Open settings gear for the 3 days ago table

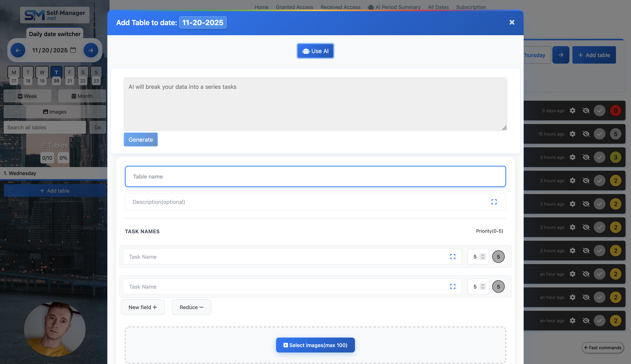click(x=572, y=111)
